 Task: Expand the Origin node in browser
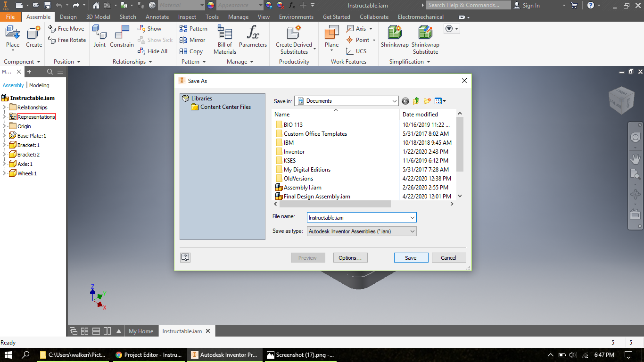tap(4, 126)
